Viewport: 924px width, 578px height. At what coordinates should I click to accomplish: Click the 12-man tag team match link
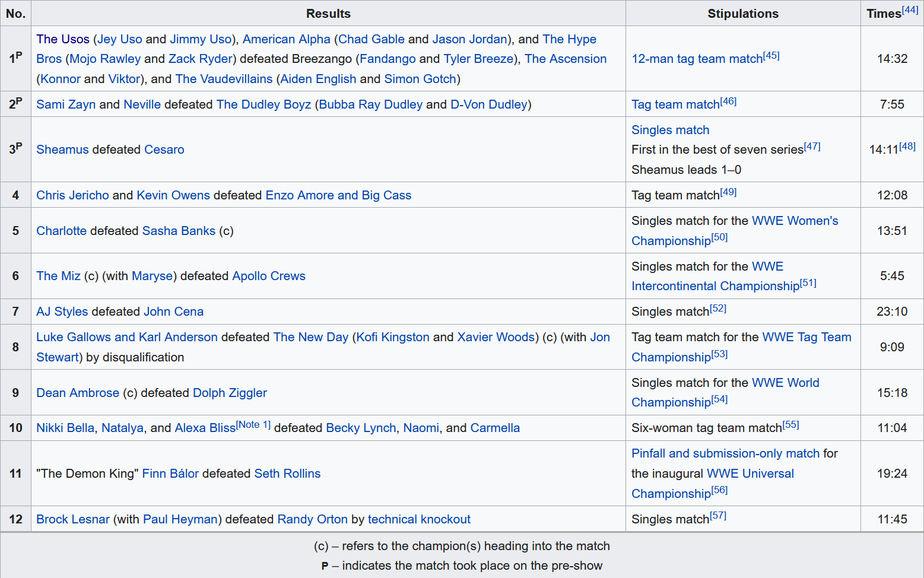696,59
